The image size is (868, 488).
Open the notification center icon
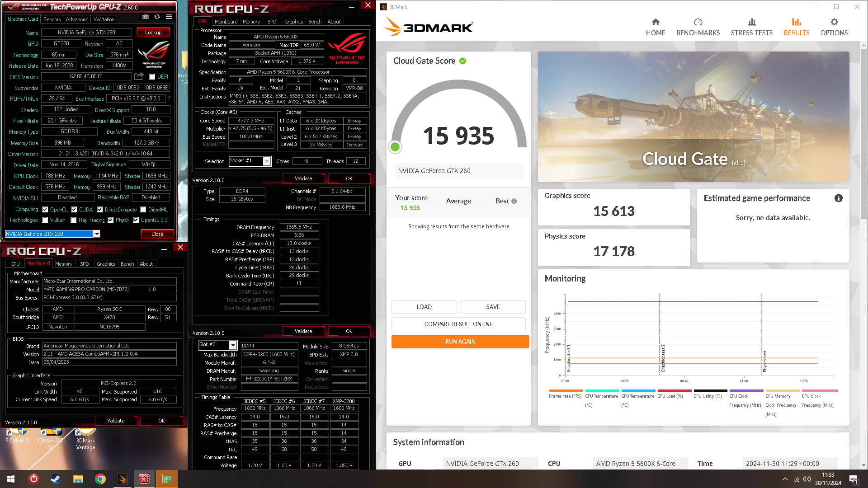(854, 479)
